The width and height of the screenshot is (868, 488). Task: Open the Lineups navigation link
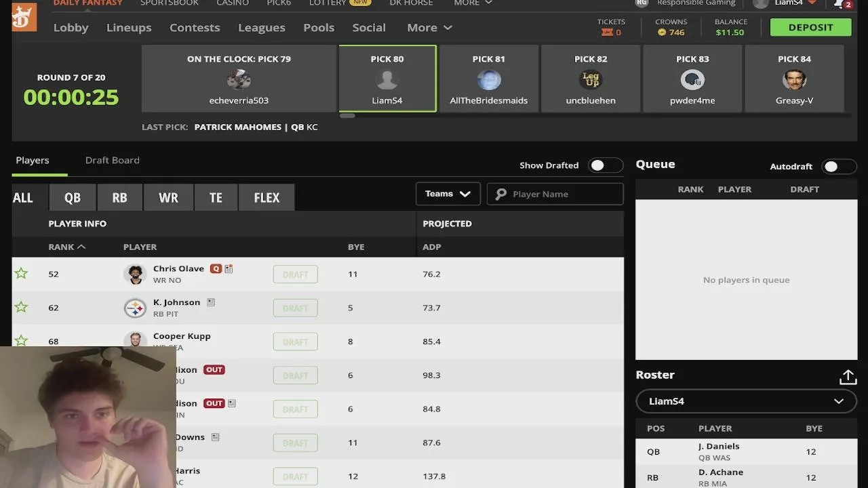[129, 28]
